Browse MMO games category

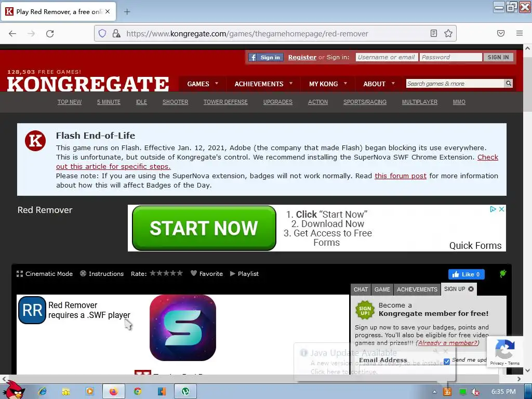point(459,102)
